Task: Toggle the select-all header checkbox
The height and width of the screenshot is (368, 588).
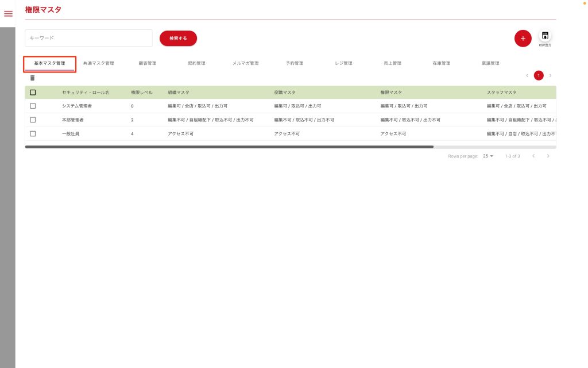Action: pos(33,92)
